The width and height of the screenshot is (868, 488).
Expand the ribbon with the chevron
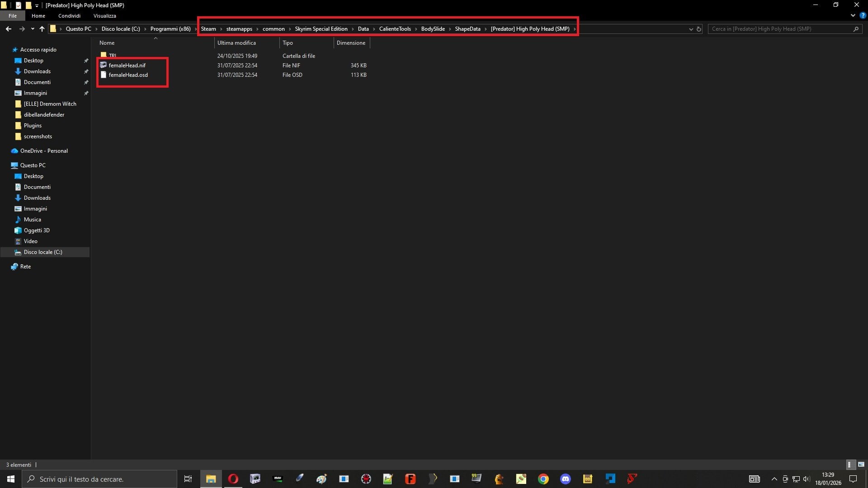[x=853, y=16]
